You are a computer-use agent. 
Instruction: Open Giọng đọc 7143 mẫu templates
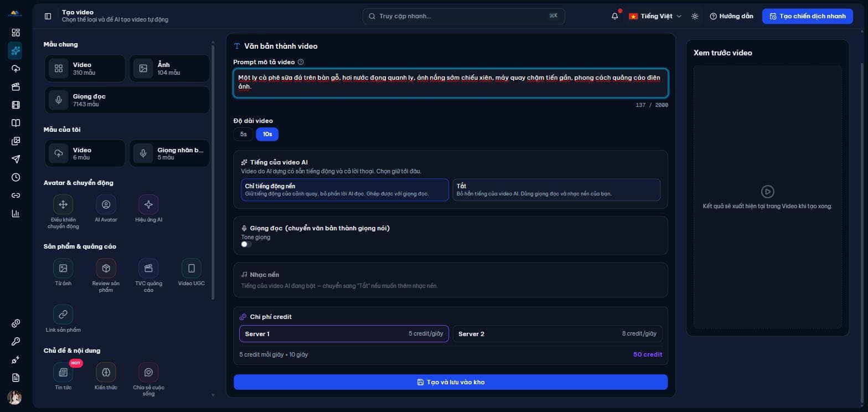pos(127,100)
